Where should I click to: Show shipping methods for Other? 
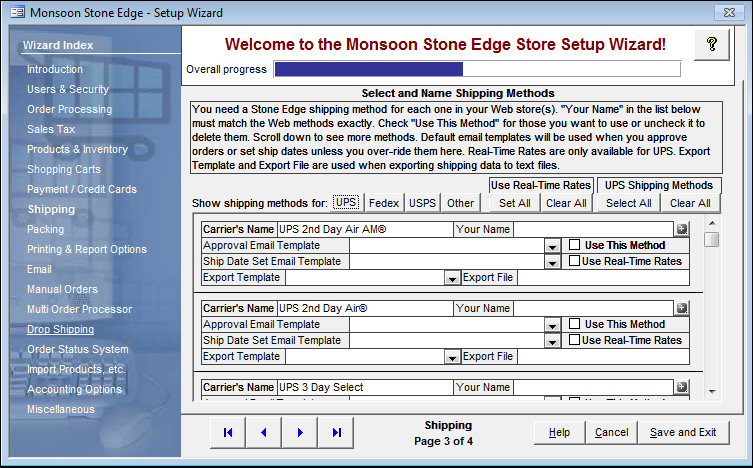point(460,203)
